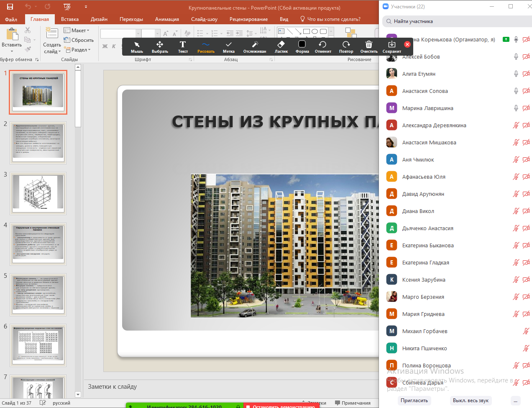This screenshot has height=408, width=532.
Task: Undo last annotation with Отменит
Action: pyautogui.click(x=323, y=46)
